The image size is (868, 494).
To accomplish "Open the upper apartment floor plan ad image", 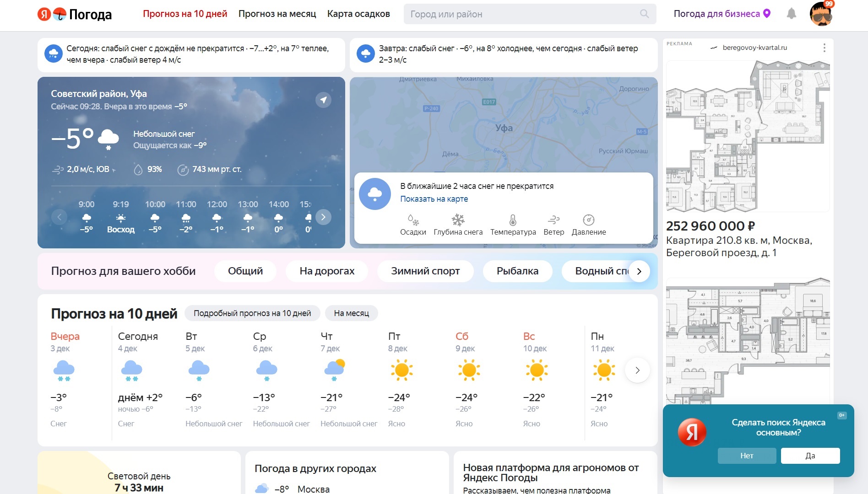I will point(748,136).
